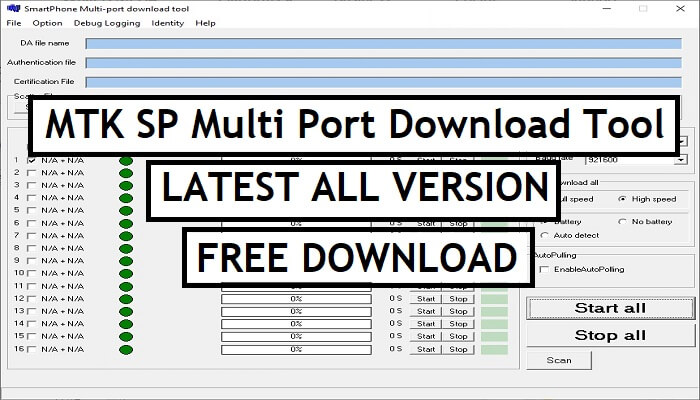Click Start button for port 15
This screenshot has height=400, width=700.
pos(426,337)
